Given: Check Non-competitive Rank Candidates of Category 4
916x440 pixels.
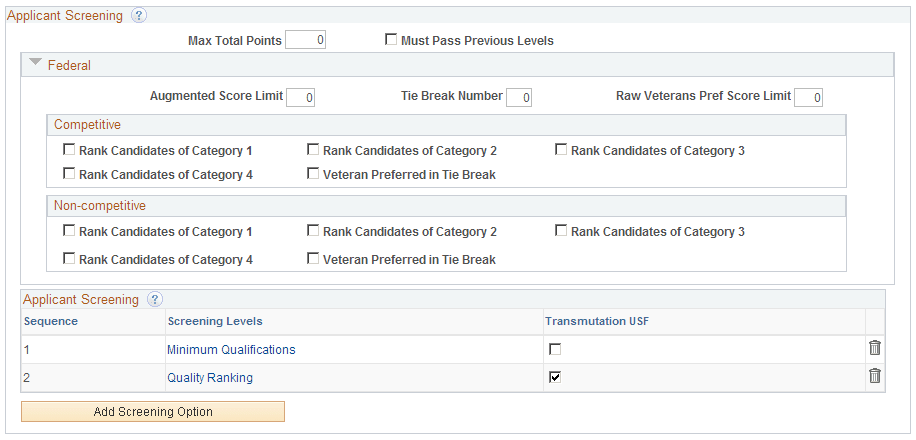Looking at the screenshot, I should (x=69, y=259).
